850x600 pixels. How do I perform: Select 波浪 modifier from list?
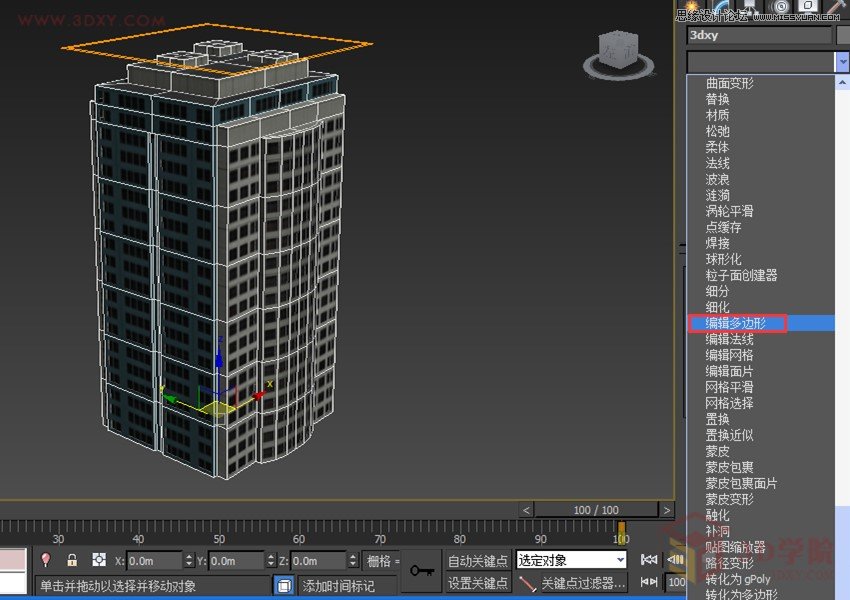(717, 179)
